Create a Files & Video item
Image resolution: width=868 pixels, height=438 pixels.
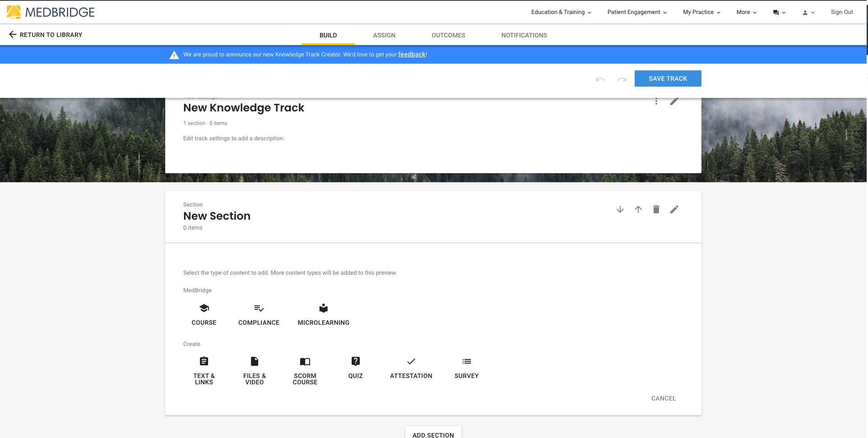click(255, 371)
